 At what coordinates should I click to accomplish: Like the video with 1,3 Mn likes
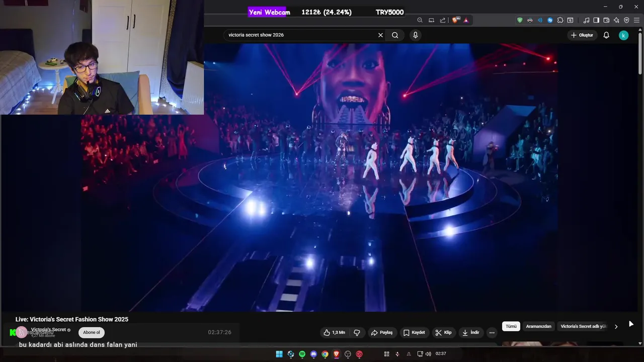coord(335,332)
